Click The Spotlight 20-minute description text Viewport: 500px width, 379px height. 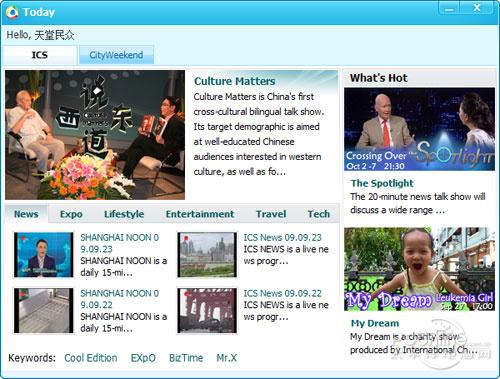pyautogui.click(x=418, y=203)
